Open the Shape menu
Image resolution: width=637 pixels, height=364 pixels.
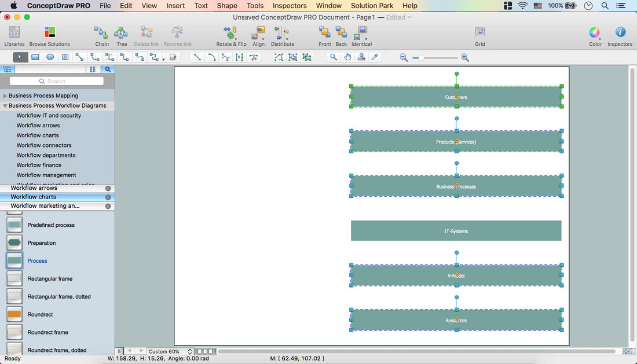click(226, 6)
